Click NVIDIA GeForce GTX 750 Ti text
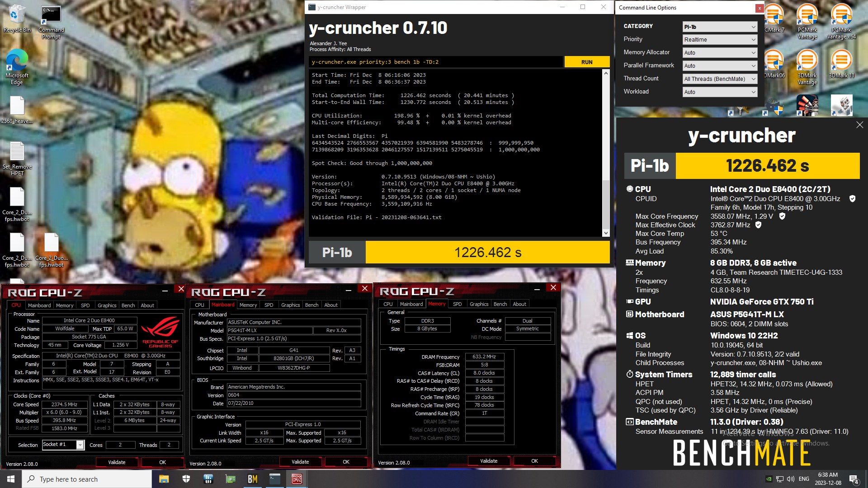868x488 pixels. 762,302
